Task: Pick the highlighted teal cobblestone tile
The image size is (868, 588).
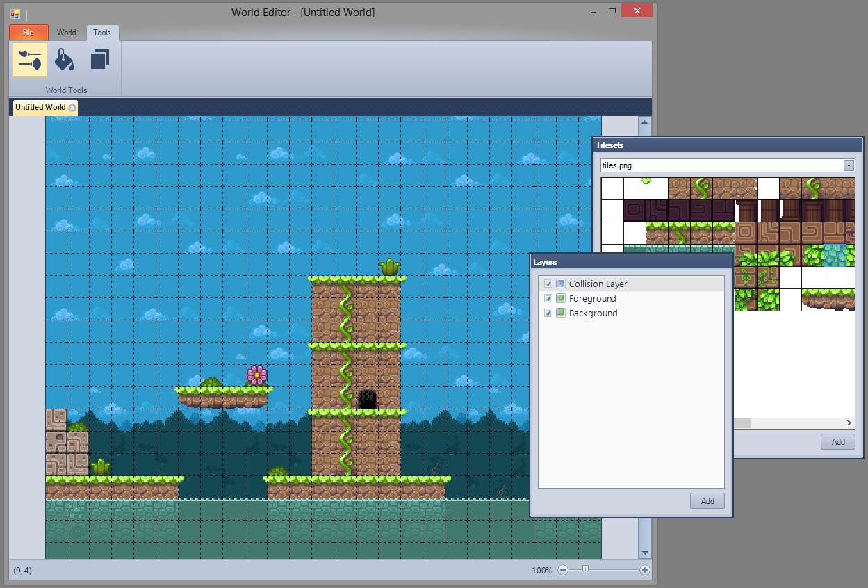Action: [x=835, y=255]
